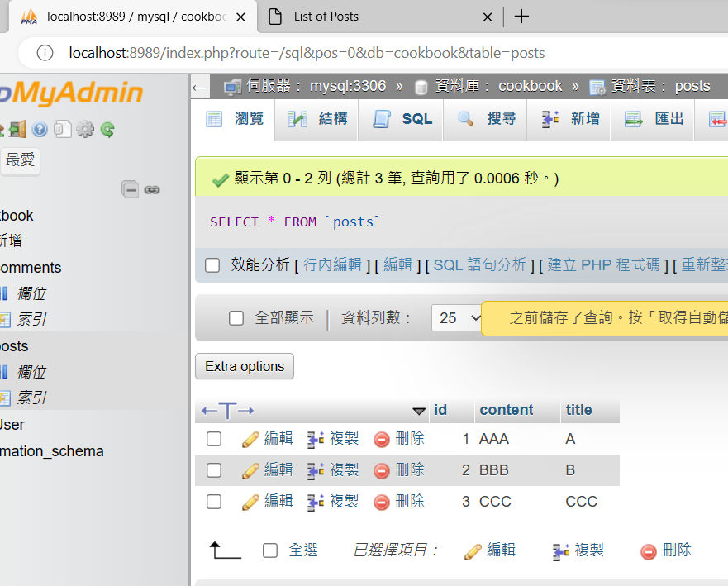Click the Favorites (最愛) tab in sidebar
The height and width of the screenshot is (586, 728).
(x=20, y=160)
